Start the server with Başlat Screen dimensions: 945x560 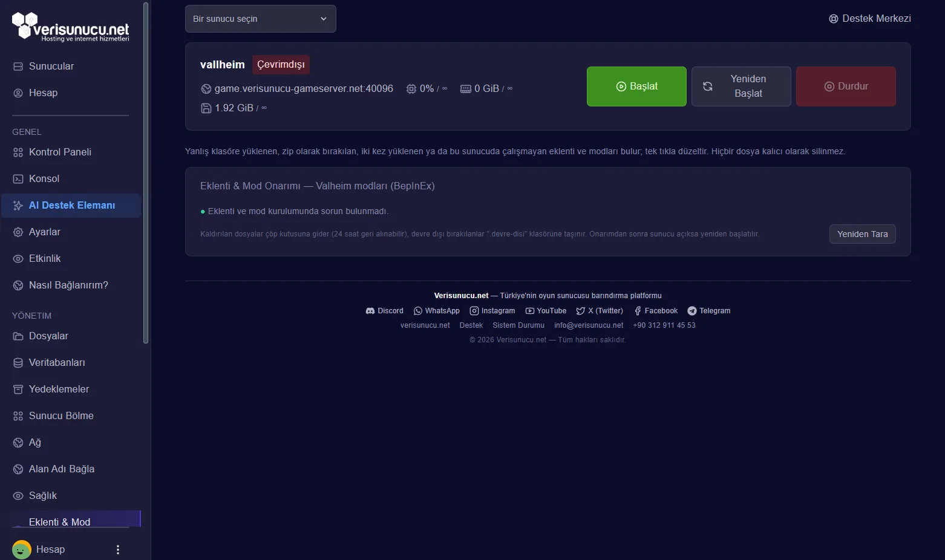tap(636, 86)
